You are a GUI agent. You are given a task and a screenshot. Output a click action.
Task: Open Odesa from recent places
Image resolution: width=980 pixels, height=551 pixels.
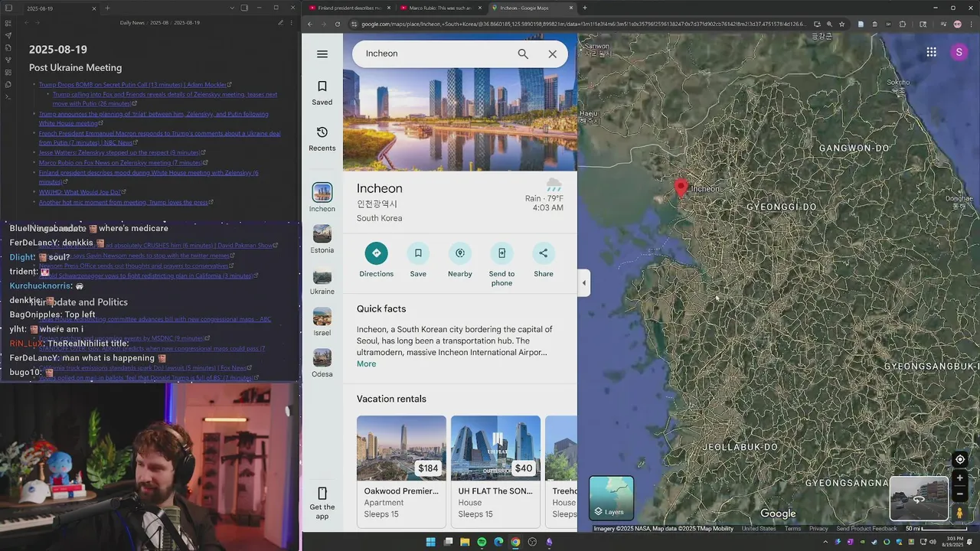pyautogui.click(x=322, y=364)
